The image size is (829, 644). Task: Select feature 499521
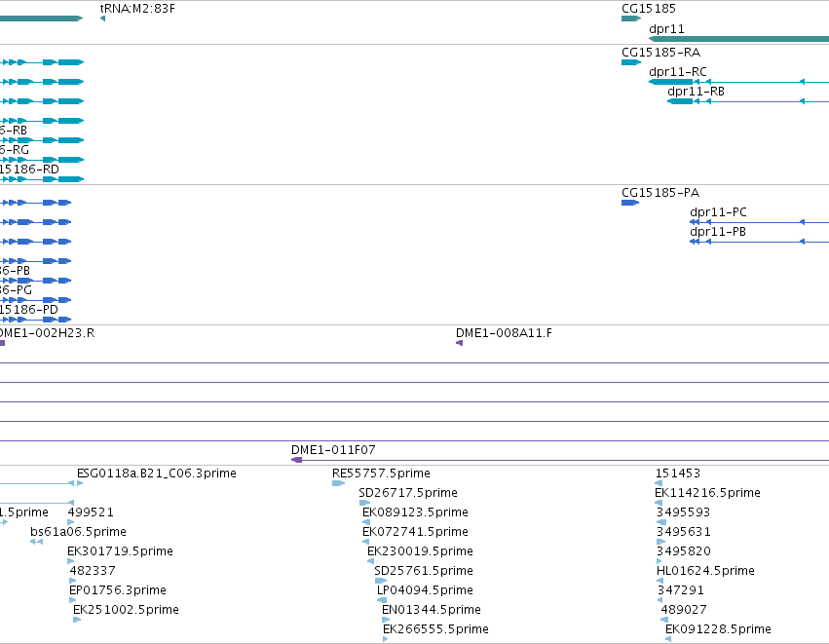pos(91,512)
